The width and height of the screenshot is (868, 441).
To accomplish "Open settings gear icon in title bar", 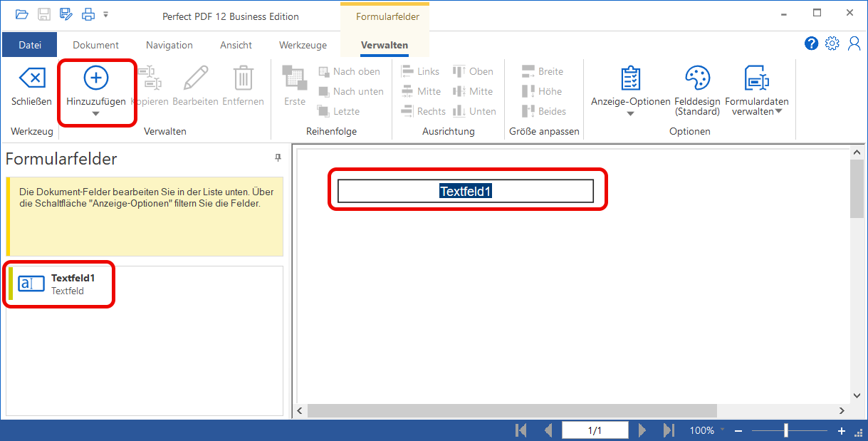I will [x=832, y=44].
